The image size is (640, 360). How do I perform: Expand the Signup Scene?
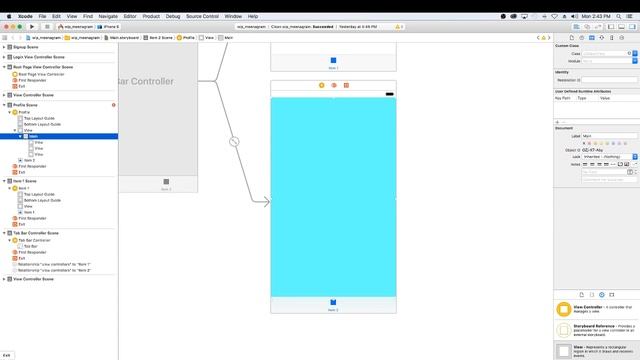click(x=4, y=47)
